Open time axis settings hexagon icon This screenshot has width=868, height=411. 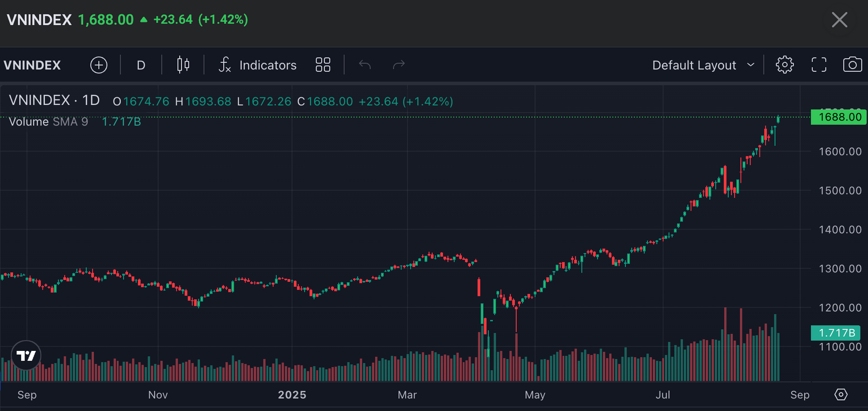840,395
